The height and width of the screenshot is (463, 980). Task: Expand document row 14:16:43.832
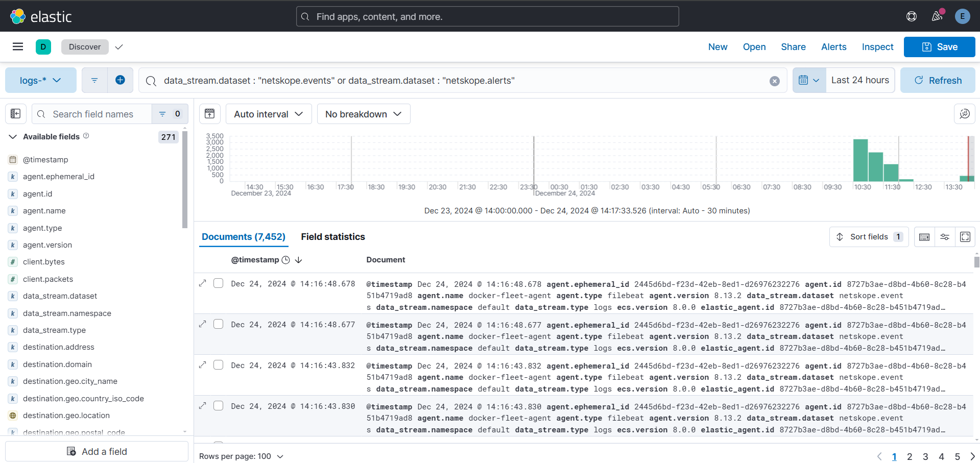203,365
